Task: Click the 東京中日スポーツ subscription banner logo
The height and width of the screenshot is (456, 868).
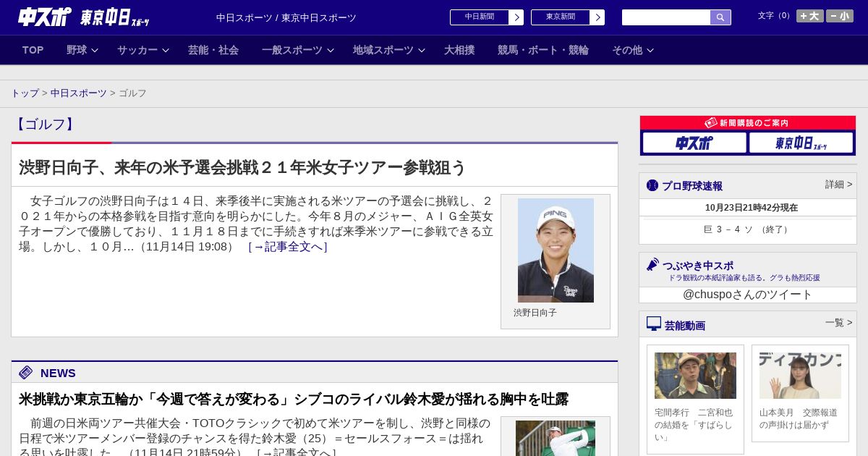Action: (x=801, y=143)
